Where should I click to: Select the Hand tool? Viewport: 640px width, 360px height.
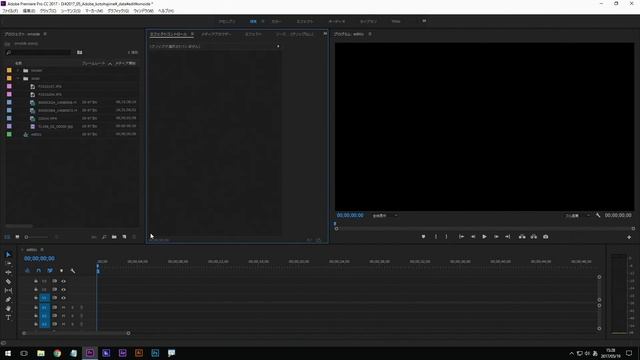[x=8, y=308]
